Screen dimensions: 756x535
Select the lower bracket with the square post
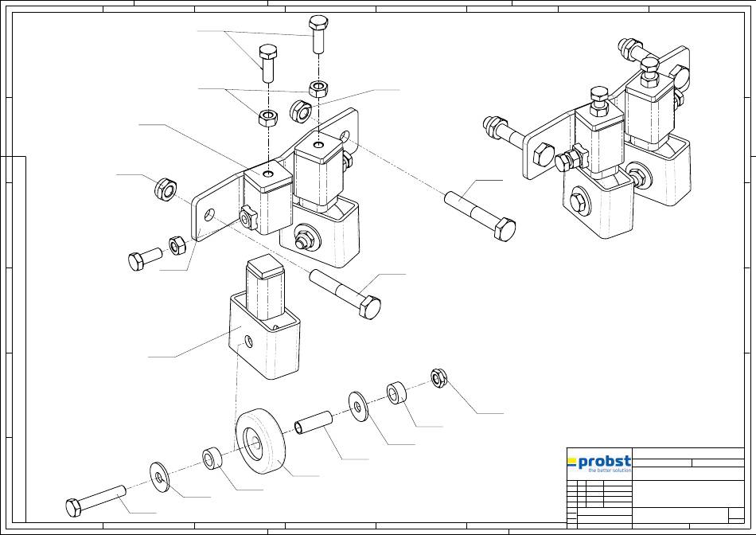264,317
